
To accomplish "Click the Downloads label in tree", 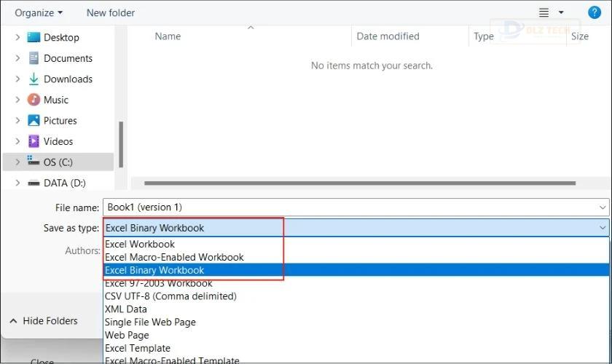I will coord(68,79).
